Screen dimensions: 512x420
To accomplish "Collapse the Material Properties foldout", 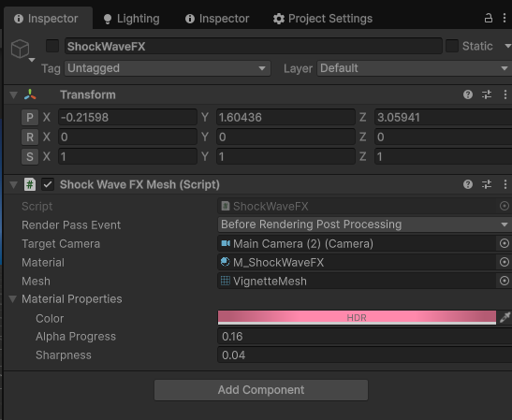I will point(13,299).
